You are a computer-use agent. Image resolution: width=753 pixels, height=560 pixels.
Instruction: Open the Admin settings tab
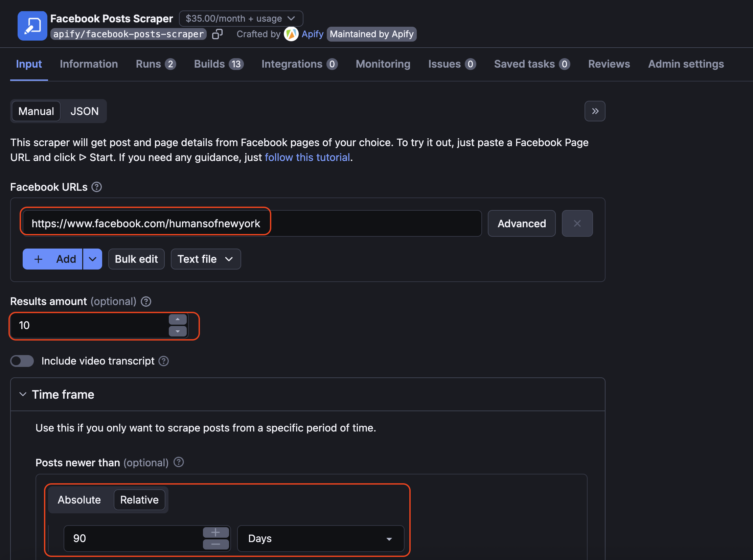pyautogui.click(x=686, y=64)
